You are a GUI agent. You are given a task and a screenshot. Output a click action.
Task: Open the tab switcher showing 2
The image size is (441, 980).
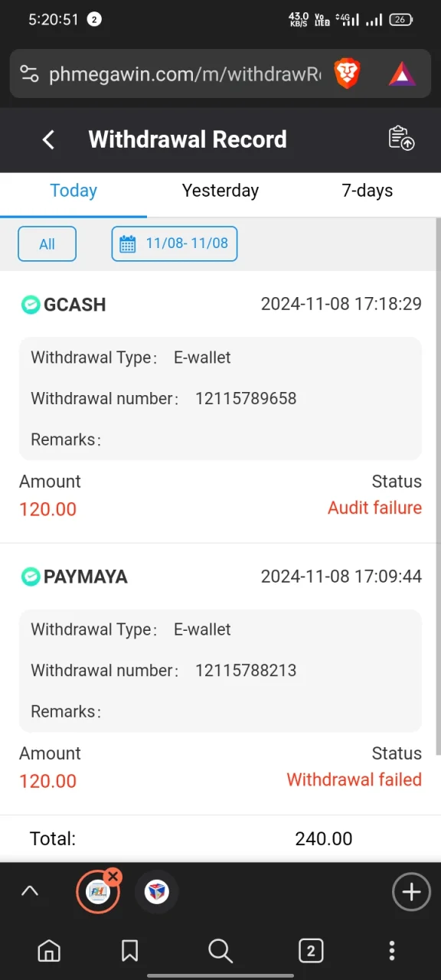coord(310,951)
